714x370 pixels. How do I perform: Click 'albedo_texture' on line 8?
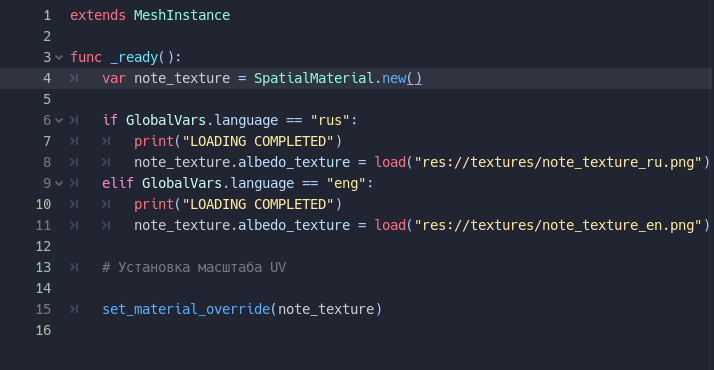294,162
